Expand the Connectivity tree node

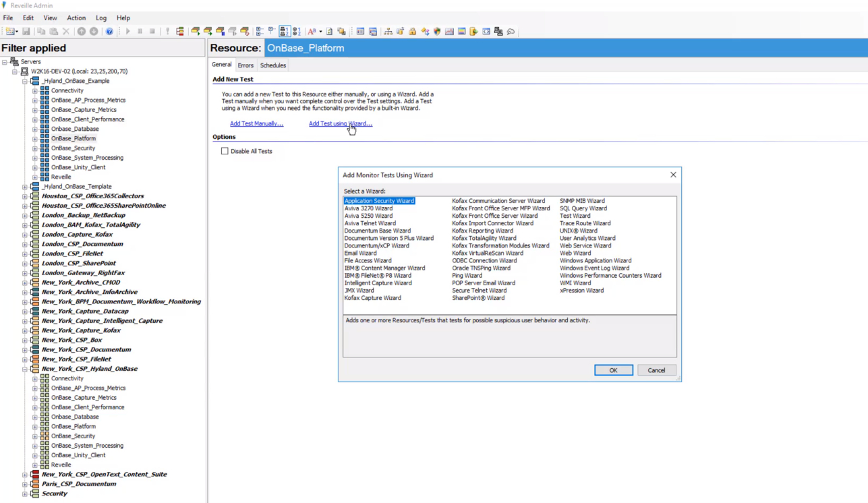point(34,90)
